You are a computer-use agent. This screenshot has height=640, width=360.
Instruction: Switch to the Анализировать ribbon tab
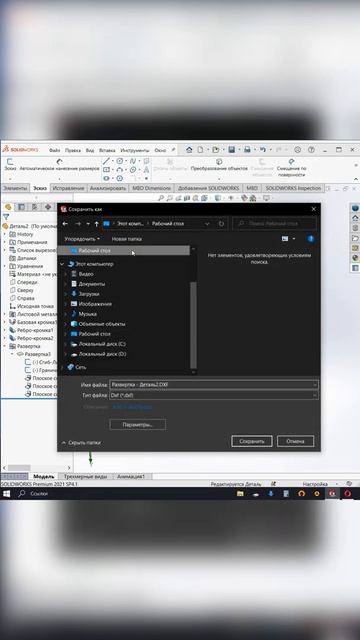108,188
